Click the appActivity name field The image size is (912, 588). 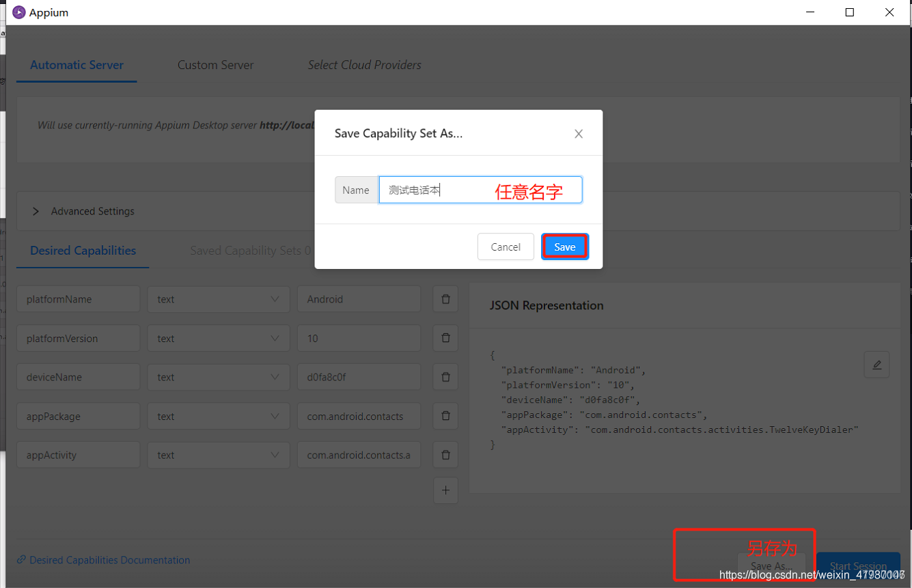point(79,455)
